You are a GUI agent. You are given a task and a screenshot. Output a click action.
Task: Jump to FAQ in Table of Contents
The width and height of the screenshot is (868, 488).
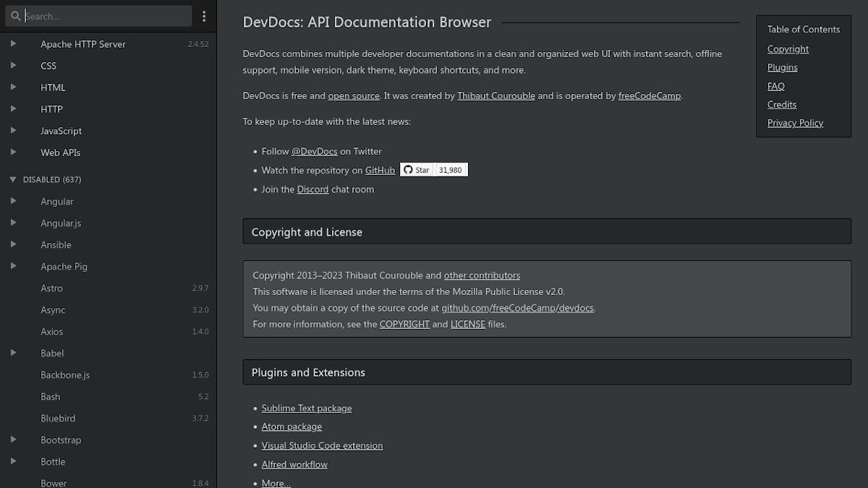[x=775, y=86]
